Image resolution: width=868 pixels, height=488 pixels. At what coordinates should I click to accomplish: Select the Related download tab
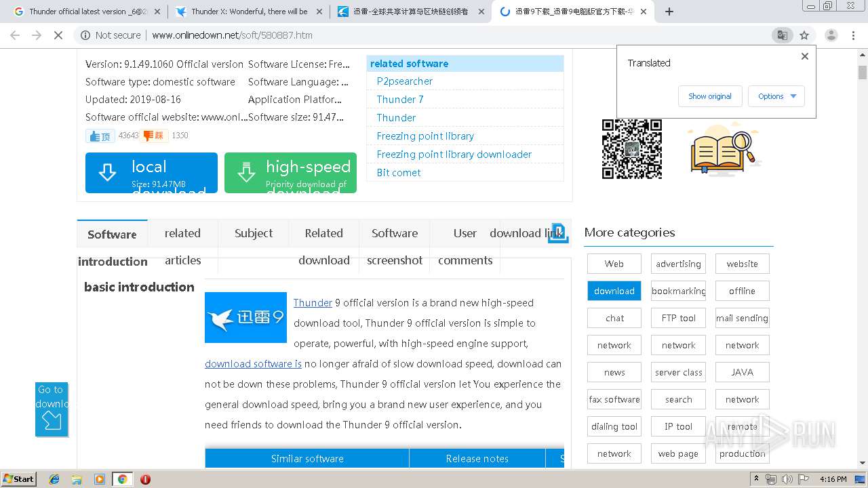click(x=324, y=246)
